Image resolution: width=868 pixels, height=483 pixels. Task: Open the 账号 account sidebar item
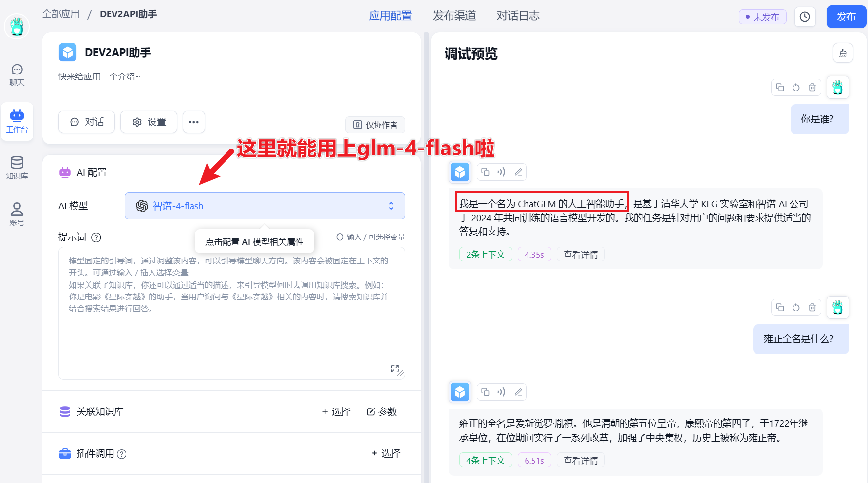(x=17, y=214)
